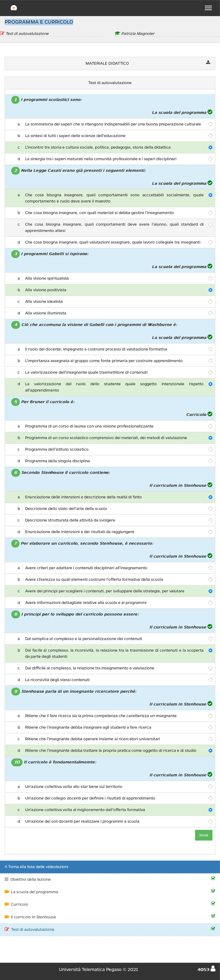Screen dimensions: 220x980
Task: Click the video camera icon beside Curricolo
Action: click(7, 904)
